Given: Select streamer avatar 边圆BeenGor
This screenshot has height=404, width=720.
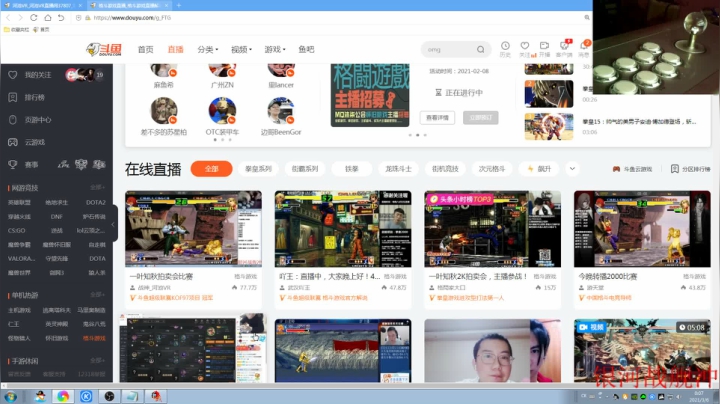Looking at the screenshot, I should (281, 111).
